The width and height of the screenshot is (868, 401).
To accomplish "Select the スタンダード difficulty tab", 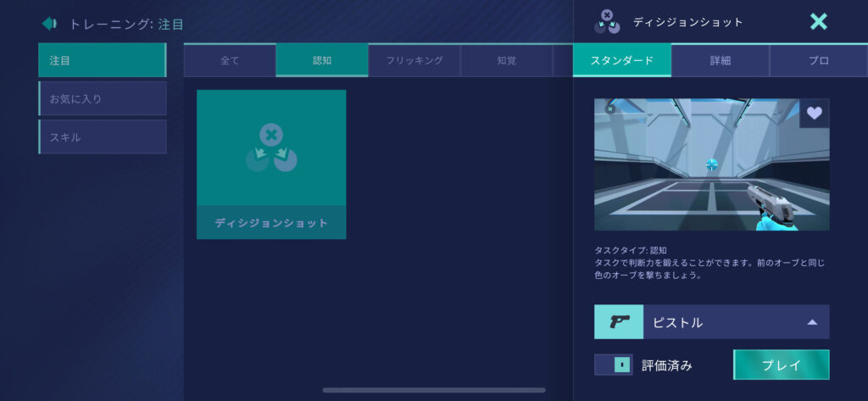I will (x=622, y=60).
